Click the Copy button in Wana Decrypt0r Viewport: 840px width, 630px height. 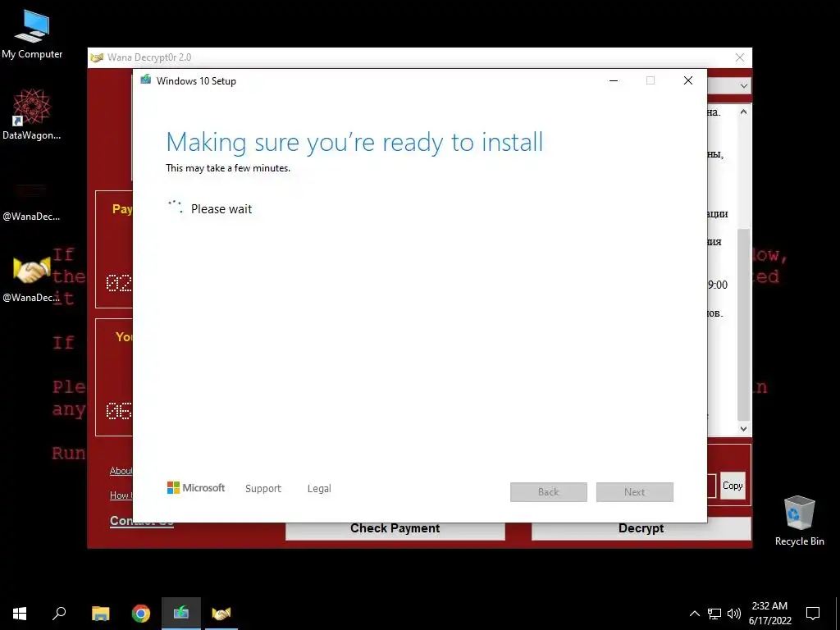click(x=733, y=486)
